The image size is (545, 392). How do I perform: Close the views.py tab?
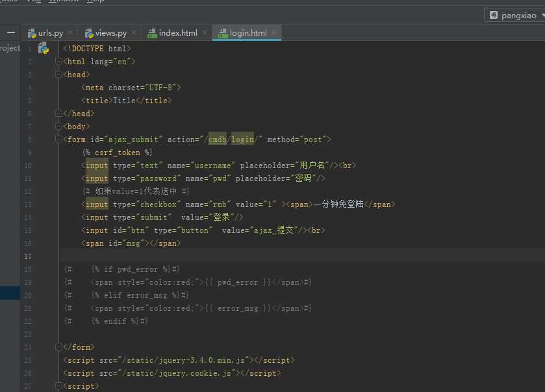click(x=134, y=32)
